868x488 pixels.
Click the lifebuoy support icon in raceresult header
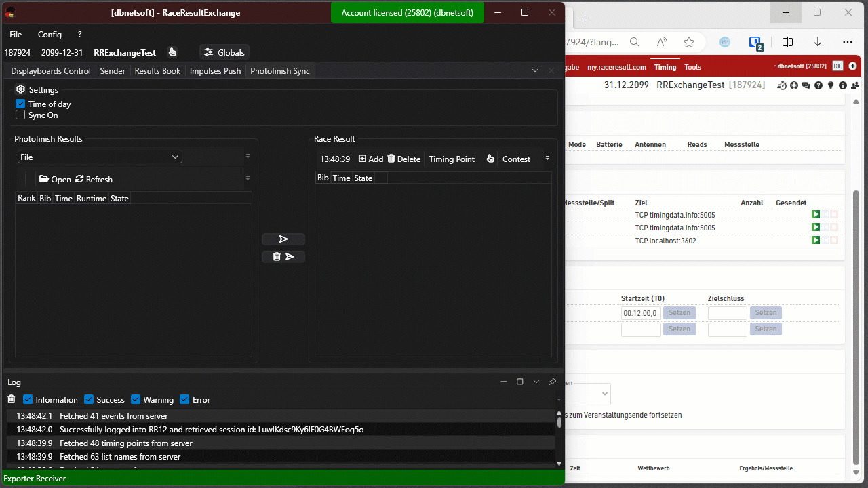[794, 85]
